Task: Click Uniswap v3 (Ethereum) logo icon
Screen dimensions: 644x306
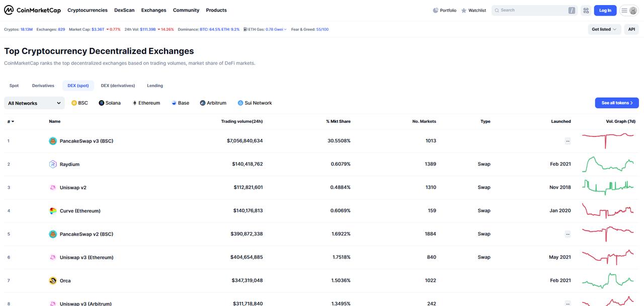Action: (x=53, y=257)
